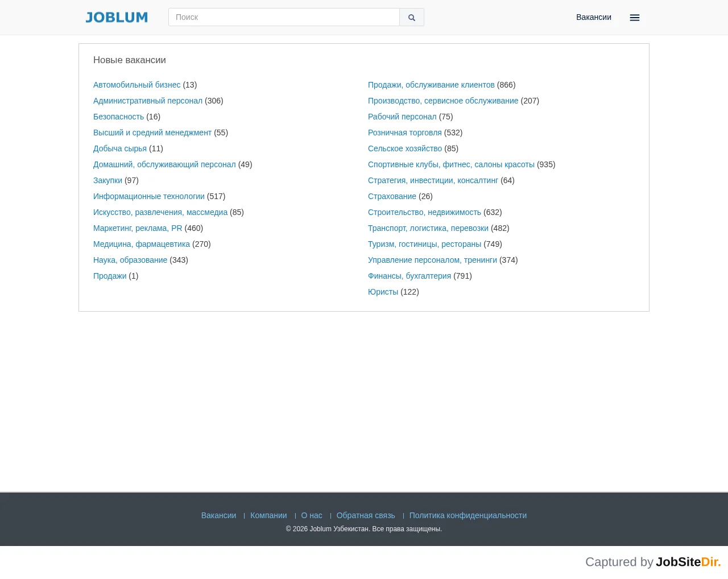Select Спортивные клубы, фитнес, салоны красоты
Screen dimensions: 728x579
click(451, 164)
